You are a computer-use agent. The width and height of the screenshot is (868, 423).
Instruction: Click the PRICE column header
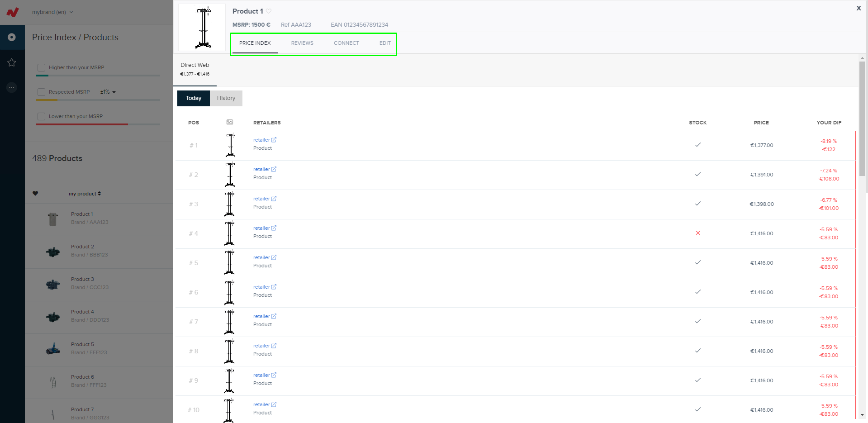point(761,123)
